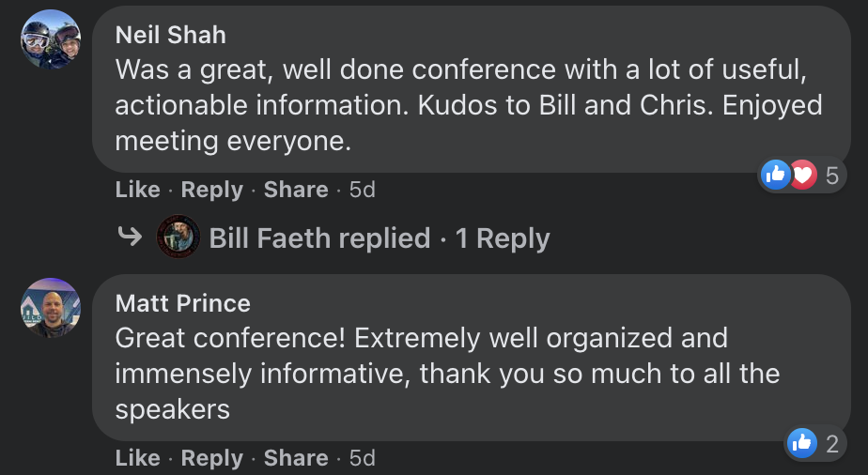Open the 5d timestamp on Neil Shah's comment
Screen dimensions: 868x475
coord(362,190)
